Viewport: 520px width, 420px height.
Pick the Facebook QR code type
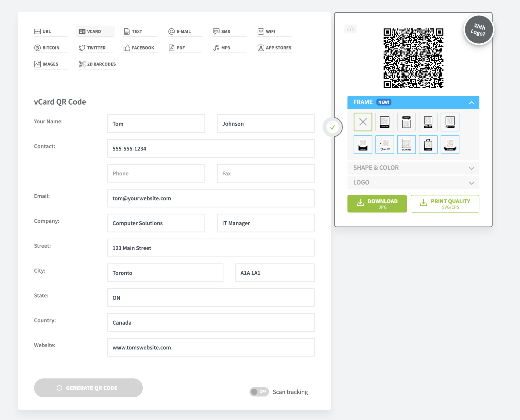pyautogui.click(x=140, y=47)
